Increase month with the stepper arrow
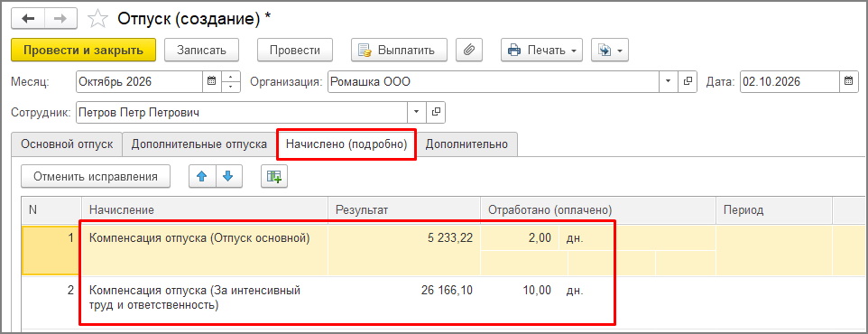Screen dimensions: 868x334 pos(231,77)
